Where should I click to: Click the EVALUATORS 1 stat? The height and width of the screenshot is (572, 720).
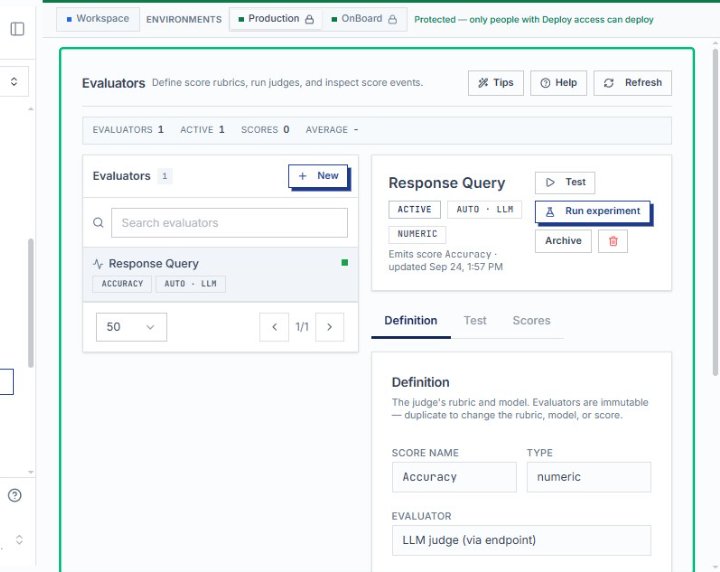coord(128,130)
